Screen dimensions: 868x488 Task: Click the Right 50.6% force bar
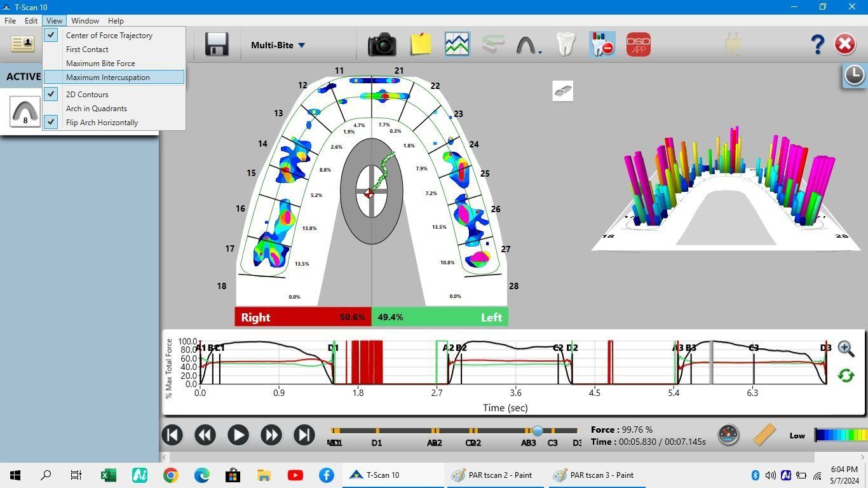click(x=303, y=317)
